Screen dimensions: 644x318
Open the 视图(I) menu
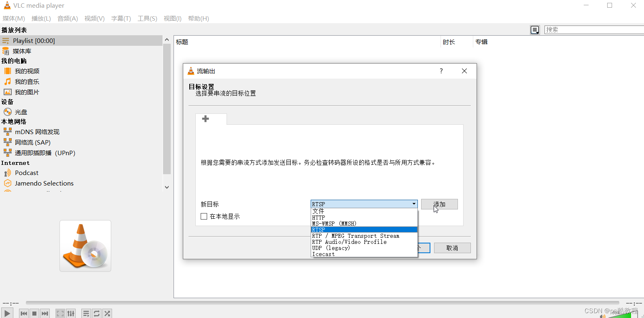[x=173, y=19]
